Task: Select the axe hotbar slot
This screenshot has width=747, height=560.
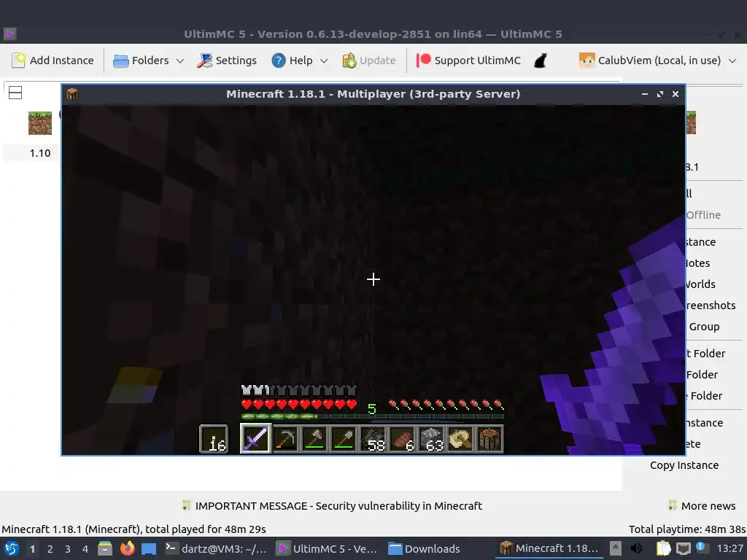Action: click(314, 438)
